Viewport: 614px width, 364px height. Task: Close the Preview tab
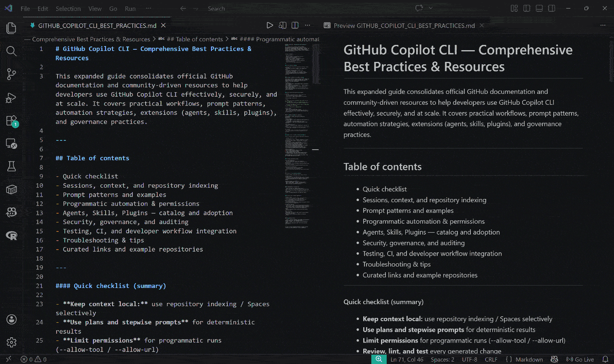click(481, 25)
